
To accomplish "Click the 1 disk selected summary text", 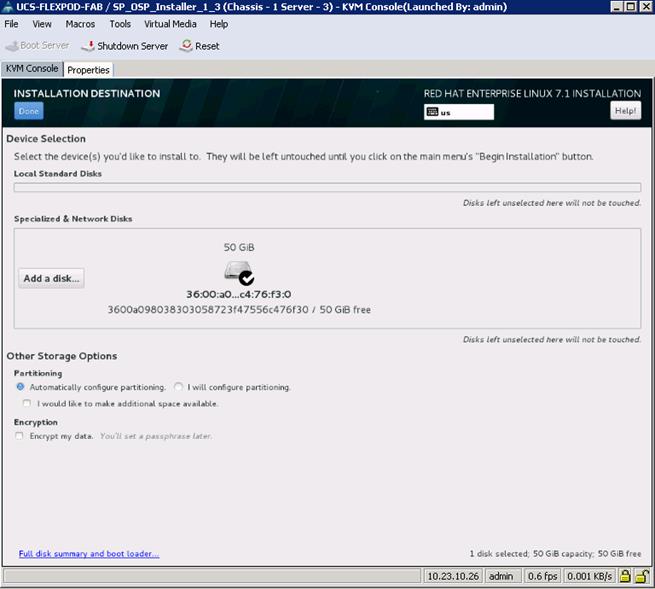I will coord(555,554).
